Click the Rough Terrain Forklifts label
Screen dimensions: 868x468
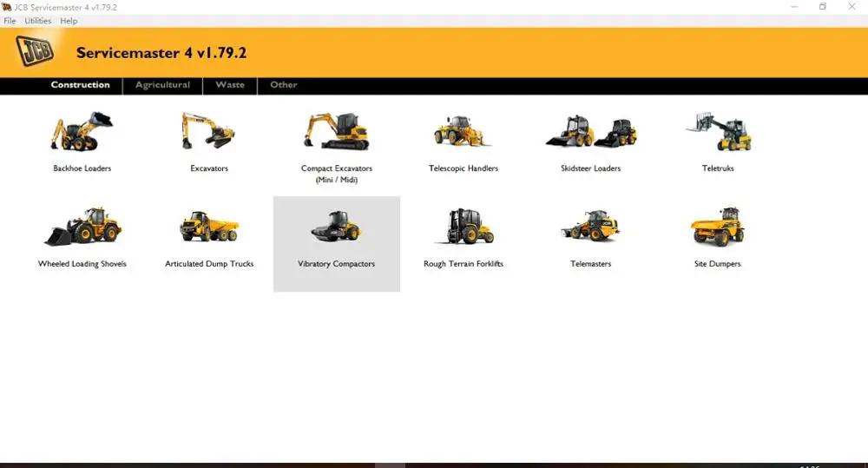click(464, 264)
